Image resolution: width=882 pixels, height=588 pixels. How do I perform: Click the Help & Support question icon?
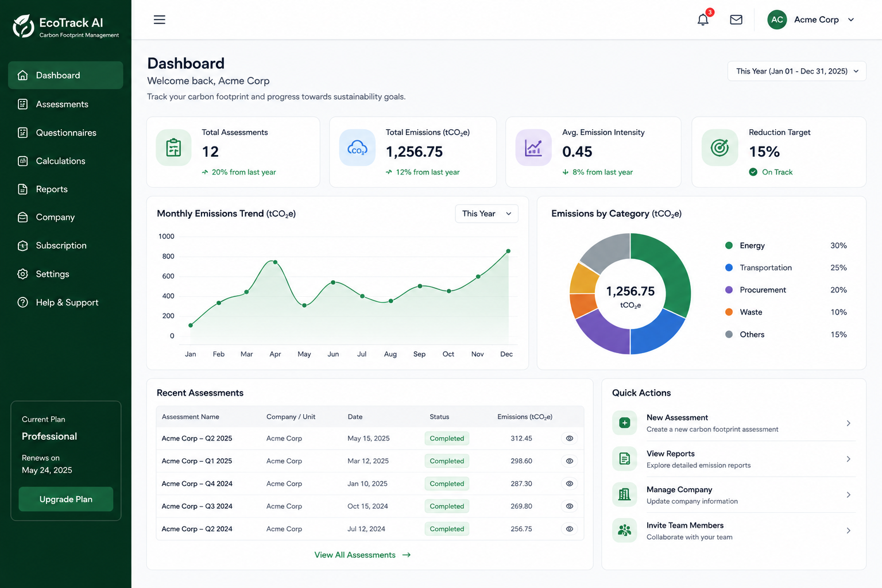click(x=23, y=303)
